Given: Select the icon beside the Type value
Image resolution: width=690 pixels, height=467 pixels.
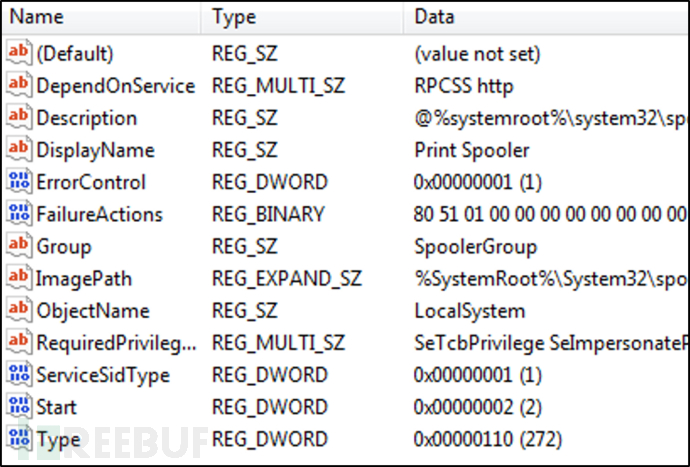Looking at the screenshot, I should point(19,439).
